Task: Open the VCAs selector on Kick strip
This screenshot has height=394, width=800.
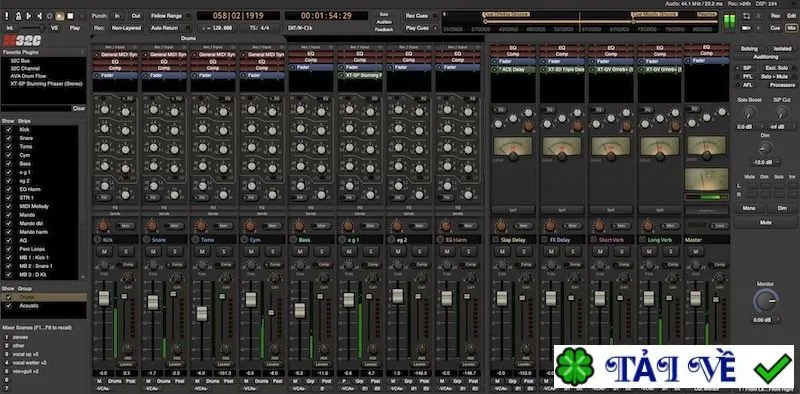Action: tap(104, 389)
